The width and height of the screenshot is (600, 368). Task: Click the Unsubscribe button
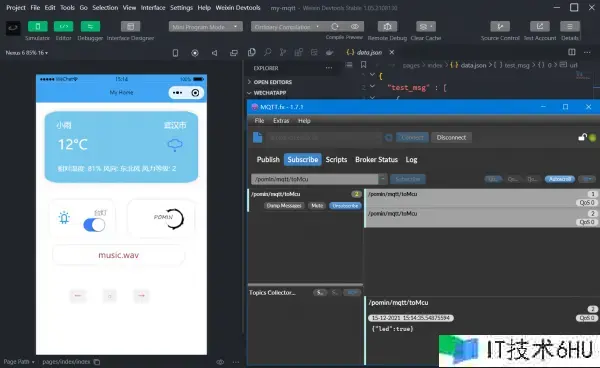[345, 206]
